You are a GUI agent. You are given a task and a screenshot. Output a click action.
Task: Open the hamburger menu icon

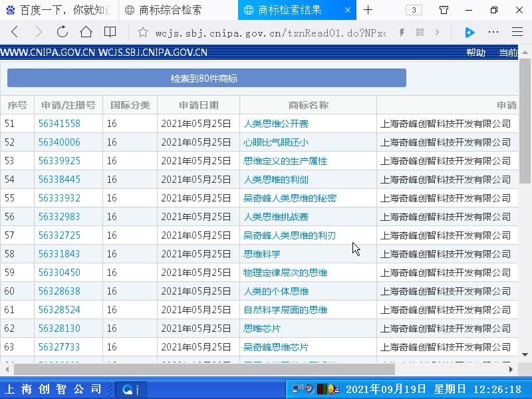pos(517,32)
